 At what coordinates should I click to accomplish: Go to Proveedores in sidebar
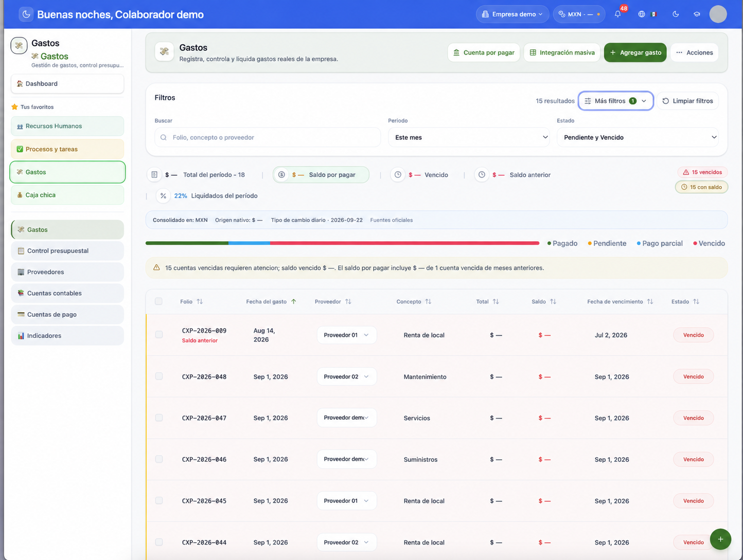pos(67,272)
